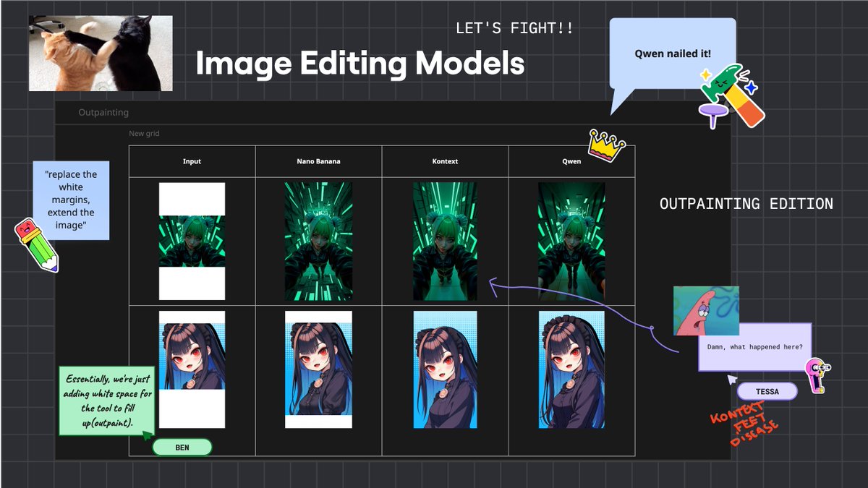Image resolution: width=868 pixels, height=488 pixels.
Task: Open the Qwen green-hair outpainted image
Action: 571,241
